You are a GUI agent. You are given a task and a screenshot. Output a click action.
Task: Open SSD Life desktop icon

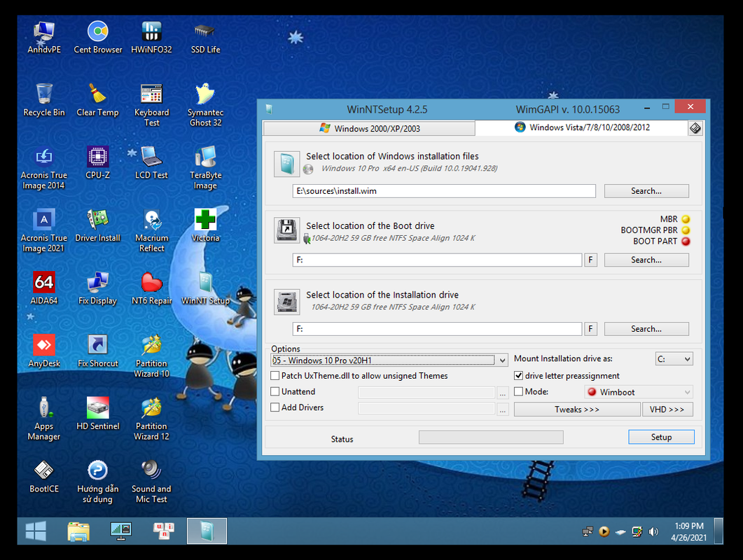pos(205,37)
